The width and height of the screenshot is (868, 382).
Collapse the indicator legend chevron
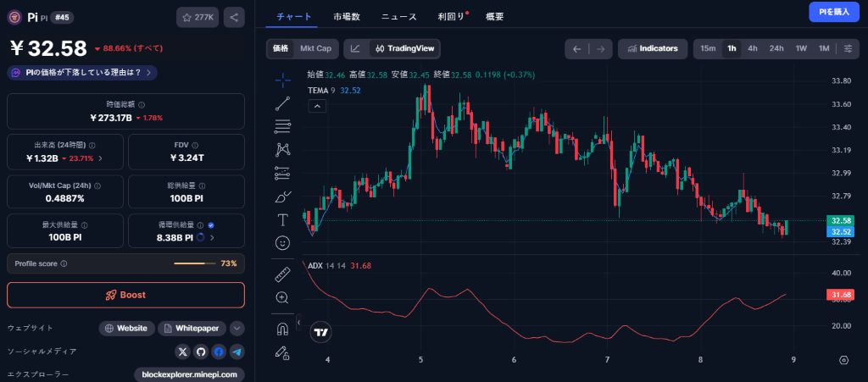317,106
